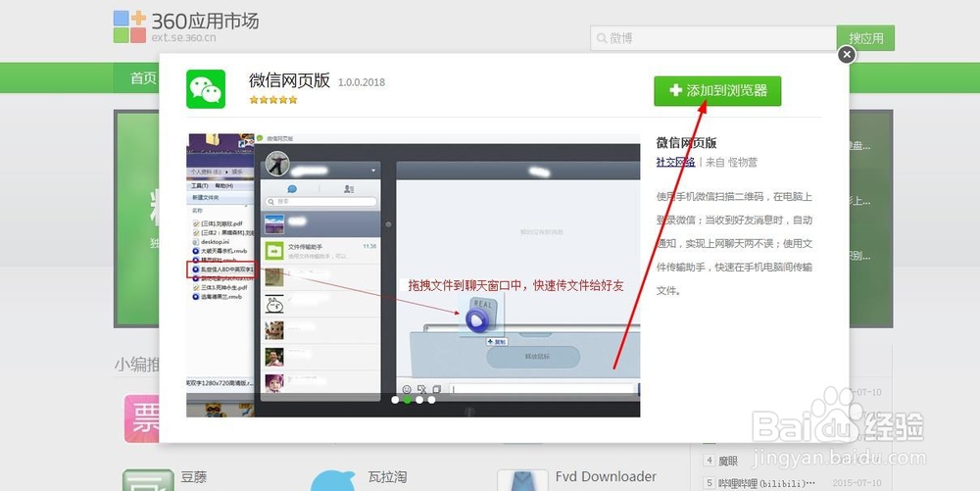This screenshot has width=980, height=491.
Task: Open the 瓦拉淘 extension entry
Action: (387, 477)
